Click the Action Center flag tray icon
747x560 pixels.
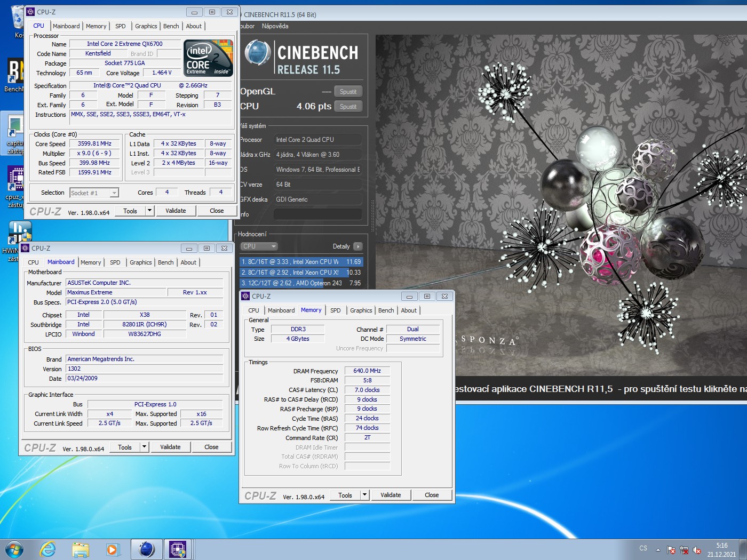[671, 550]
